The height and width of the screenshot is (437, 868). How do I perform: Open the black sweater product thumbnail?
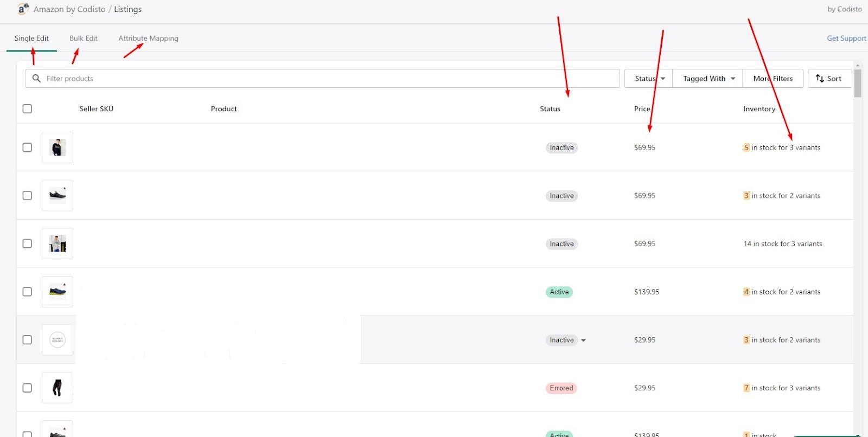[58, 147]
